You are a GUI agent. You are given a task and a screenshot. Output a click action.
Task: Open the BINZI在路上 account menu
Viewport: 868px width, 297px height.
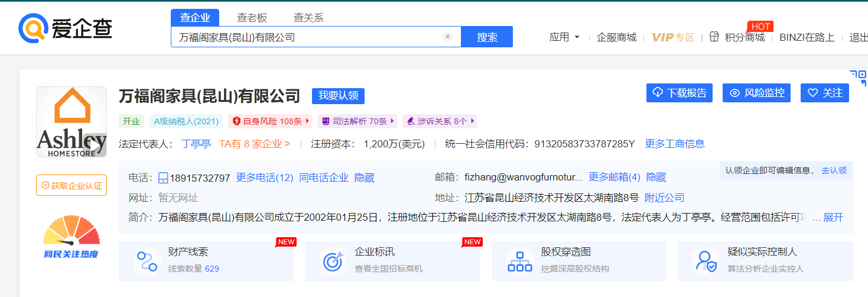807,37
